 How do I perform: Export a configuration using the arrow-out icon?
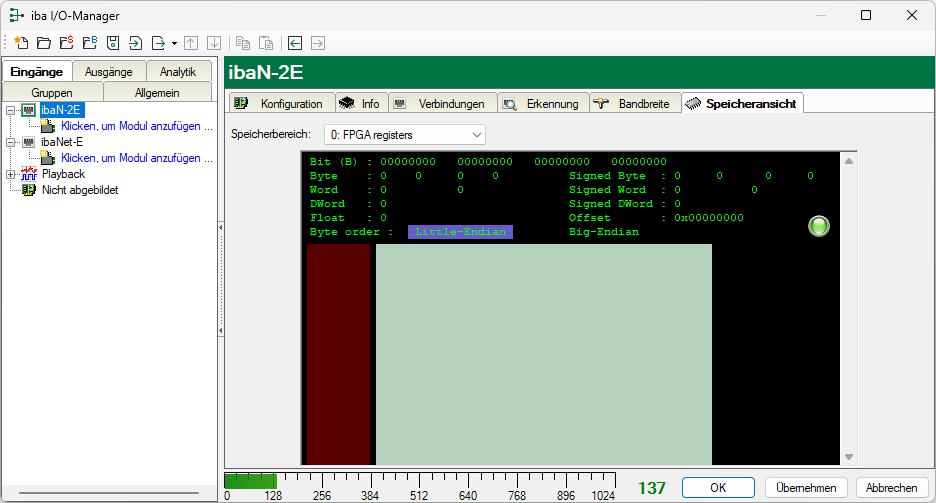158,43
